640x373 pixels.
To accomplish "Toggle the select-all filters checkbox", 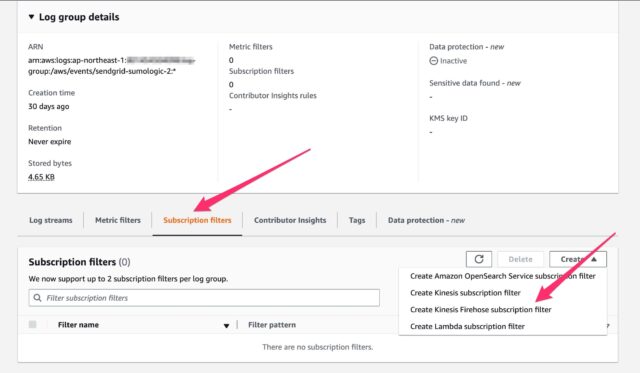I will 33,324.
